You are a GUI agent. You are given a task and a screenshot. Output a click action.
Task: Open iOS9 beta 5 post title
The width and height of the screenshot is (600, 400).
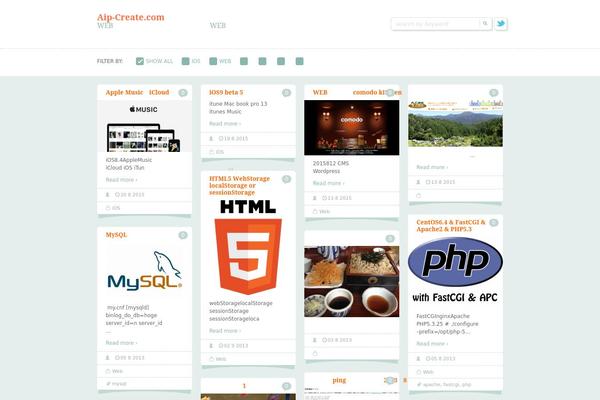pyautogui.click(x=226, y=92)
